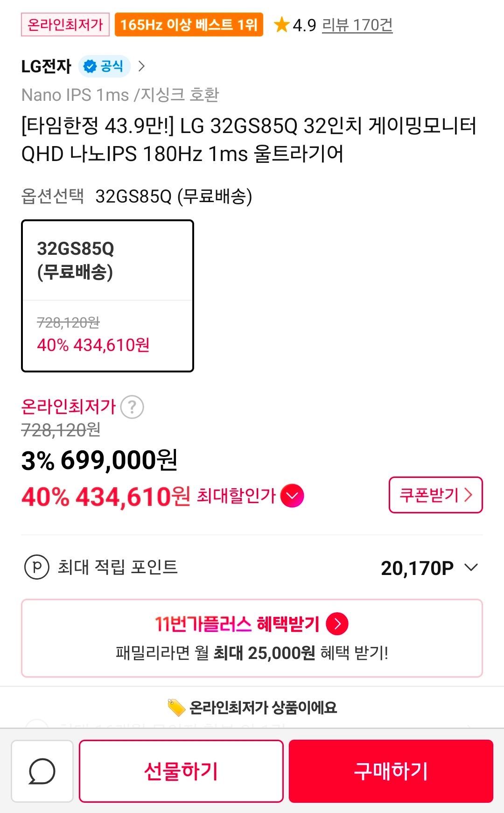This screenshot has height=813, width=504.
Task: Open LG전자 store via the chevron arrow
Action: (x=142, y=66)
